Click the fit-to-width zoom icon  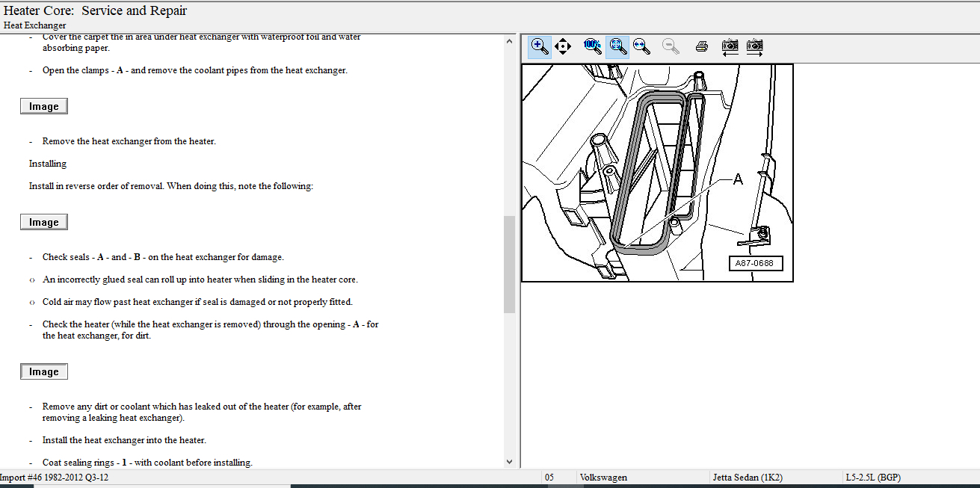tap(641, 46)
